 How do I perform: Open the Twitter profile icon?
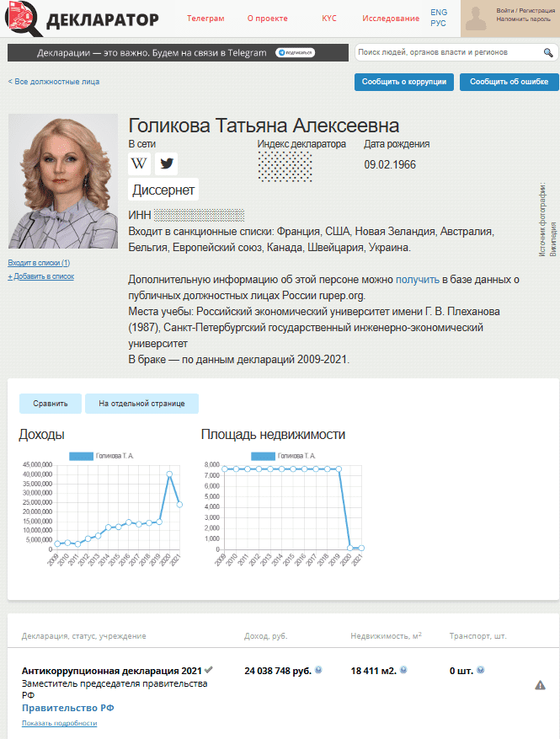167,163
